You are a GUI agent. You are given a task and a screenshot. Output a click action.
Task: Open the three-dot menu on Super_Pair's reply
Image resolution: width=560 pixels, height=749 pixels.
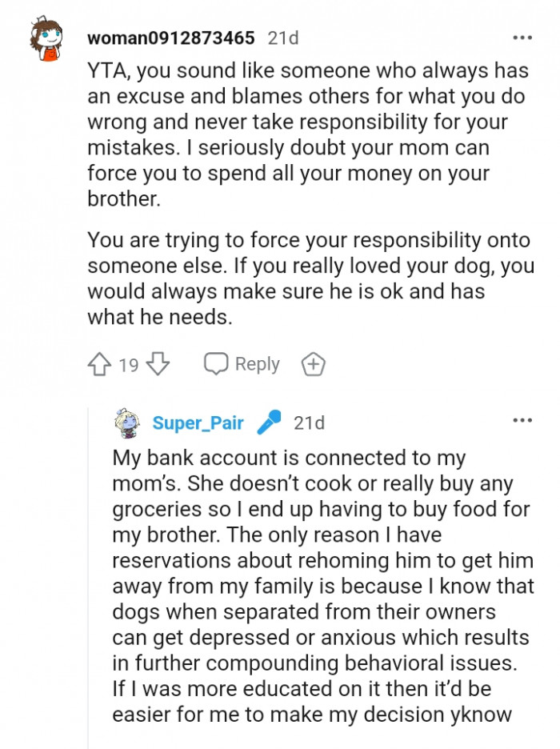click(524, 420)
